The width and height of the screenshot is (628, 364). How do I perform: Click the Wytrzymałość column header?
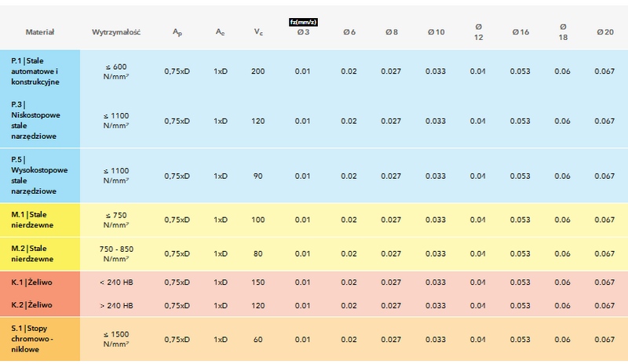[115, 32]
